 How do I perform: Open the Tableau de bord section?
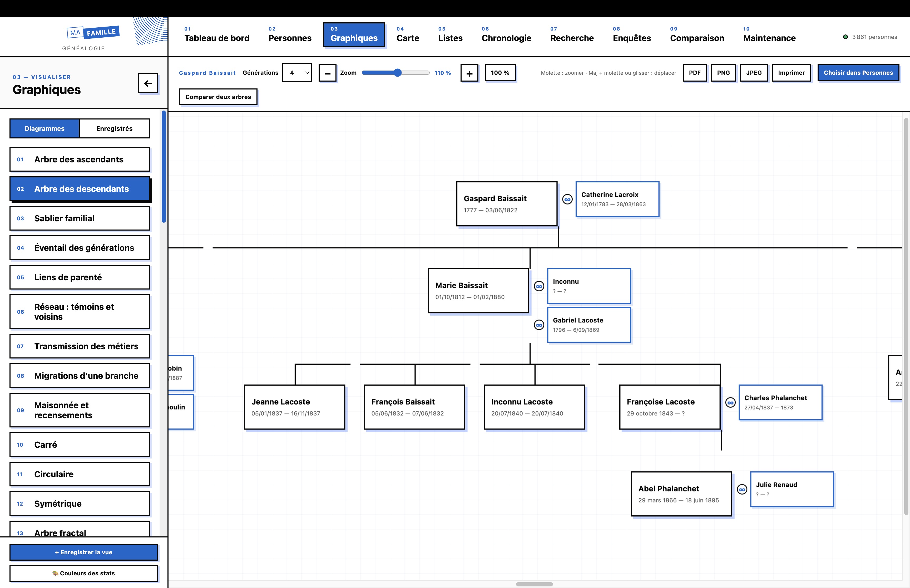tap(216, 35)
